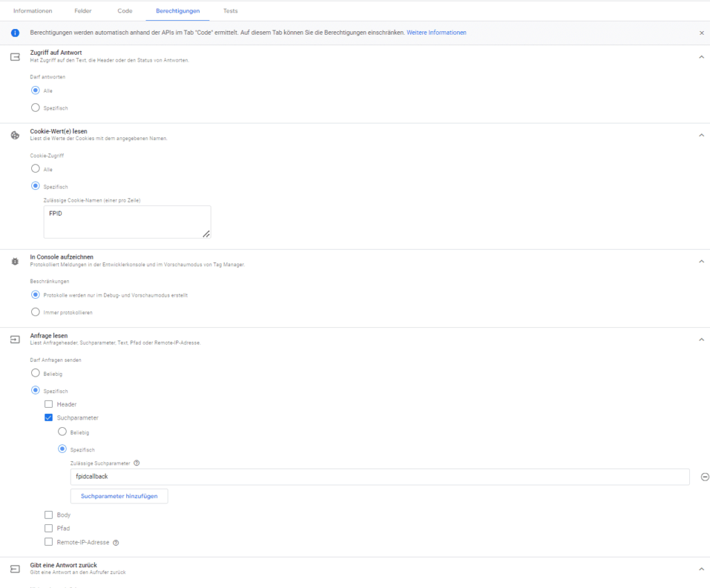The width and height of the screenshot is (710, 588).
Task: Uncheck the Suchparameter checkbox
Action: [49, 417]
